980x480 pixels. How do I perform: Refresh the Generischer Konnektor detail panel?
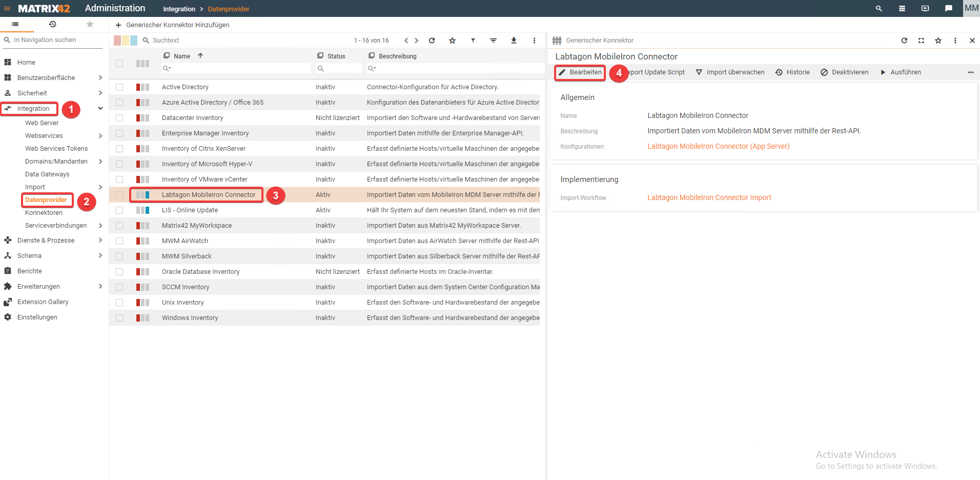(x=904, y=41)
